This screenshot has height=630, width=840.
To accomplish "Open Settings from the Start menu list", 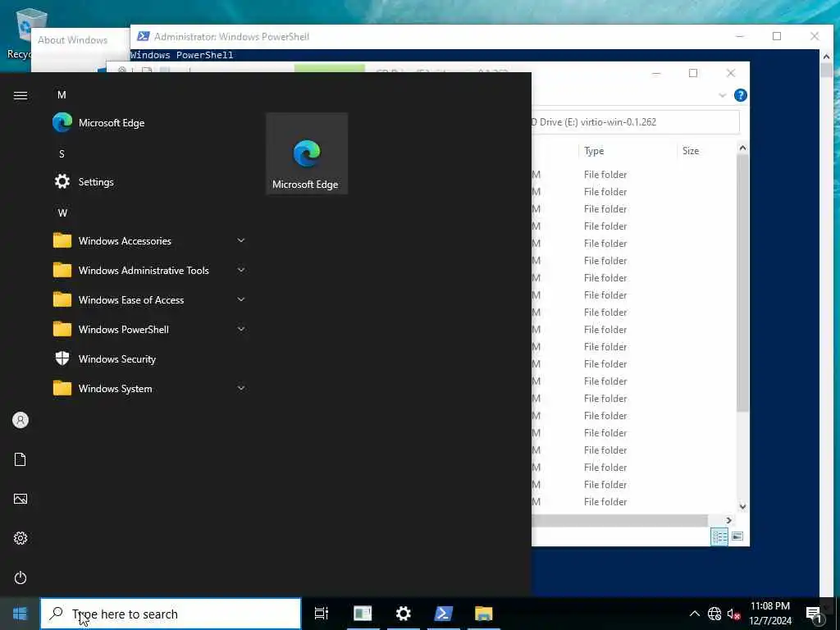I will pyautogui.click(x=150, y=181).
